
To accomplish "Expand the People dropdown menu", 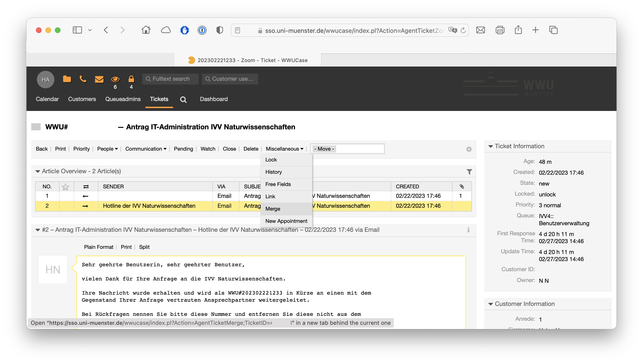I will 107,149.
